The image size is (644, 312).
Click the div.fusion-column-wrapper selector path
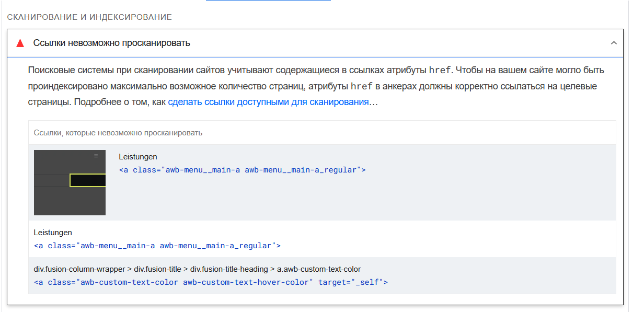point(197,269)
